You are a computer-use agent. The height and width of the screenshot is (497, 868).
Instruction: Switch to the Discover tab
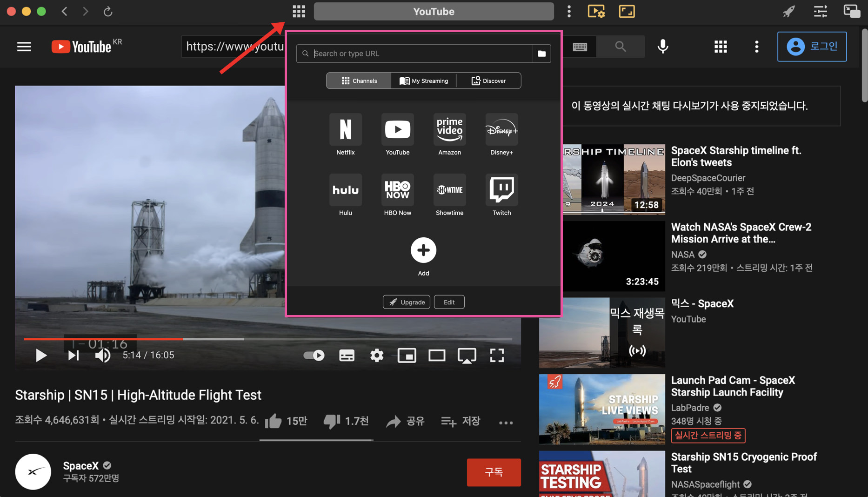(489, 81)
